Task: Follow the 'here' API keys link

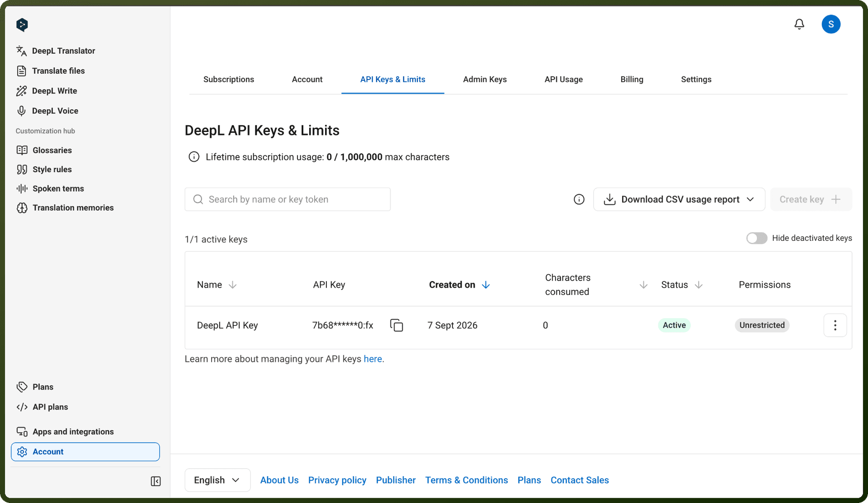Action: [373, 359]
